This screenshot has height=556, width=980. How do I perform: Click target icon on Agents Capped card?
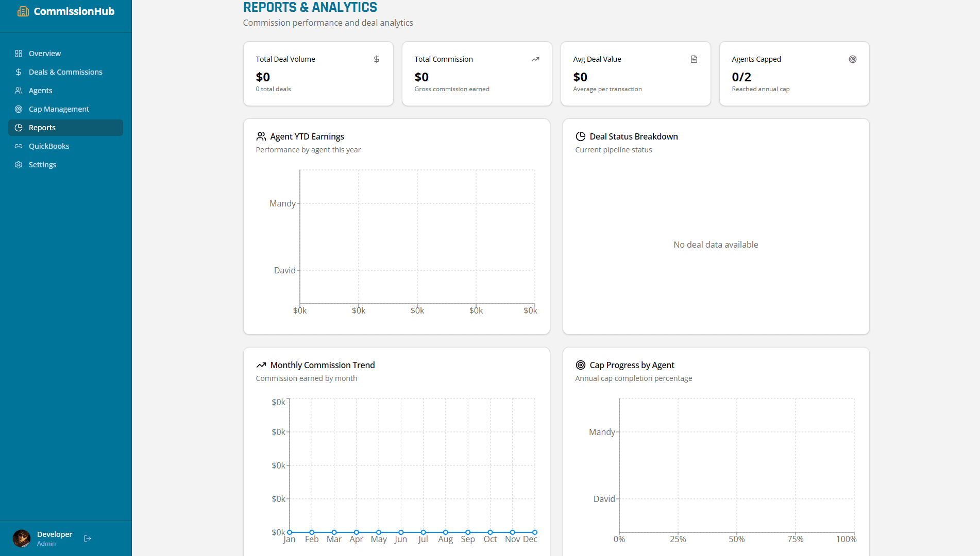pos(853,59)
